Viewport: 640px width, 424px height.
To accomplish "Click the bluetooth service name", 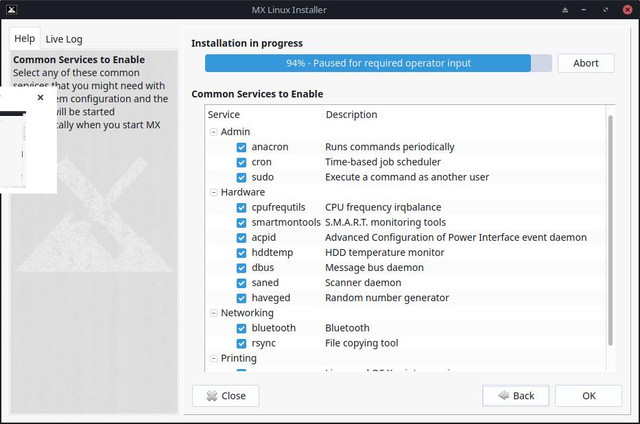I will [x=273, y=328].
